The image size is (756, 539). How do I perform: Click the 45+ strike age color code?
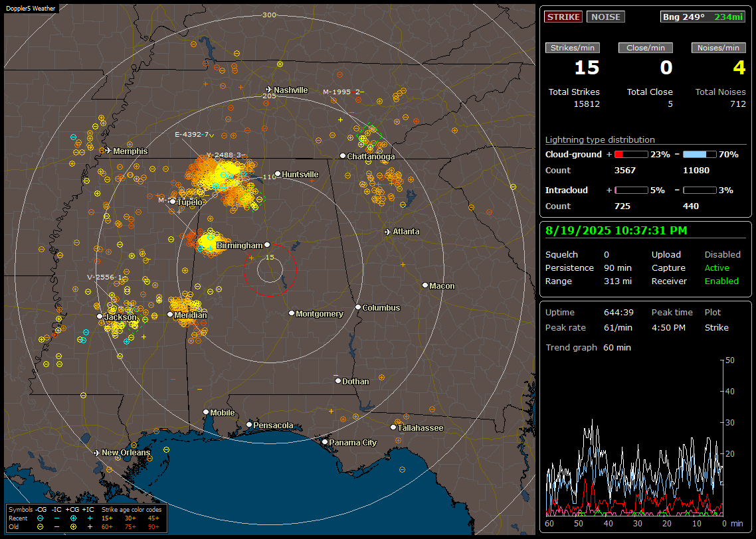[x=153, y=518]
